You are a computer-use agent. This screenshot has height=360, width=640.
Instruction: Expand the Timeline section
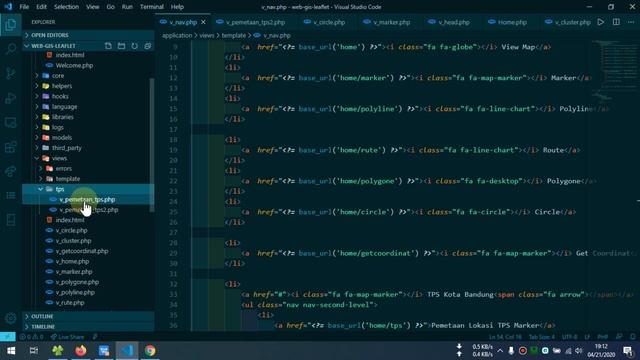coord(88,327)
